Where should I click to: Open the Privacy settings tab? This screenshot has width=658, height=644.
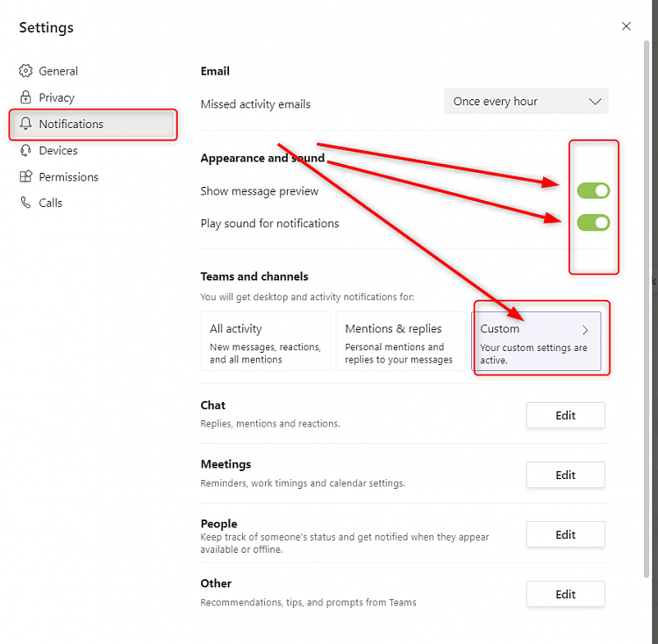(x=57, y=97)
